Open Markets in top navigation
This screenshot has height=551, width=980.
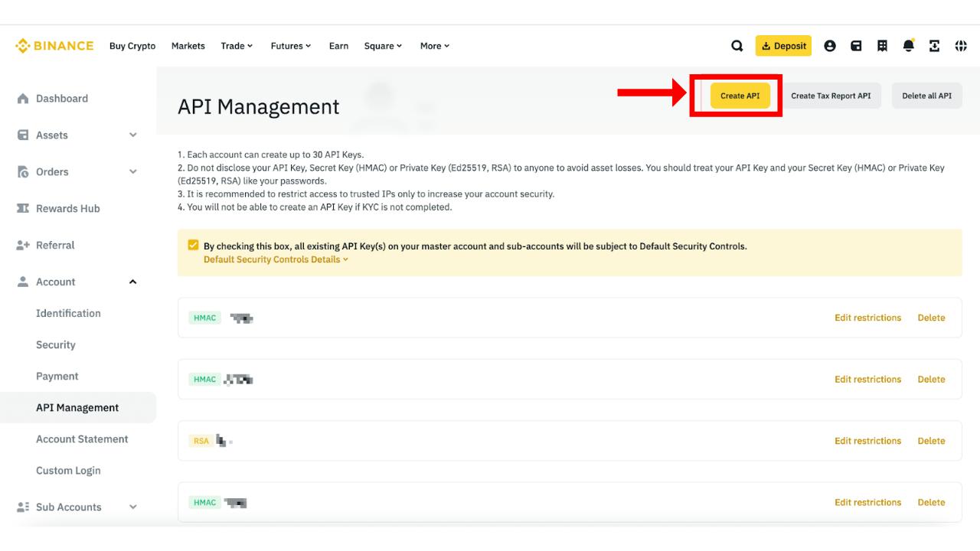[x=188, y=46]
